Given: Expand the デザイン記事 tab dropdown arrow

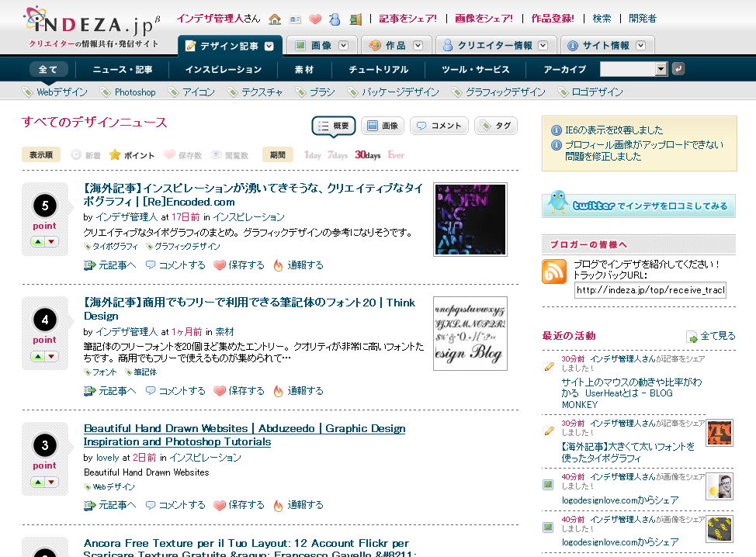Looking at the screenshot, I should click(x=269, y=47).
